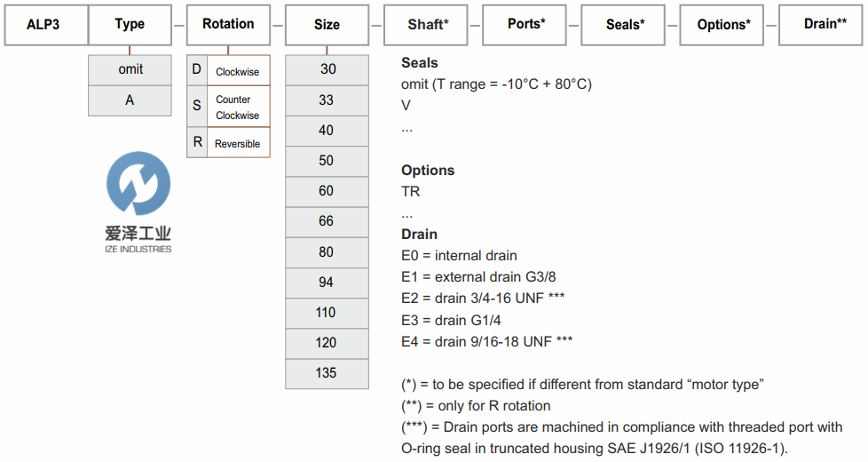The height and width of the screenshot is (462, 868).
Task: Select Clockwise rotation option D
Action: pos(228,70)
